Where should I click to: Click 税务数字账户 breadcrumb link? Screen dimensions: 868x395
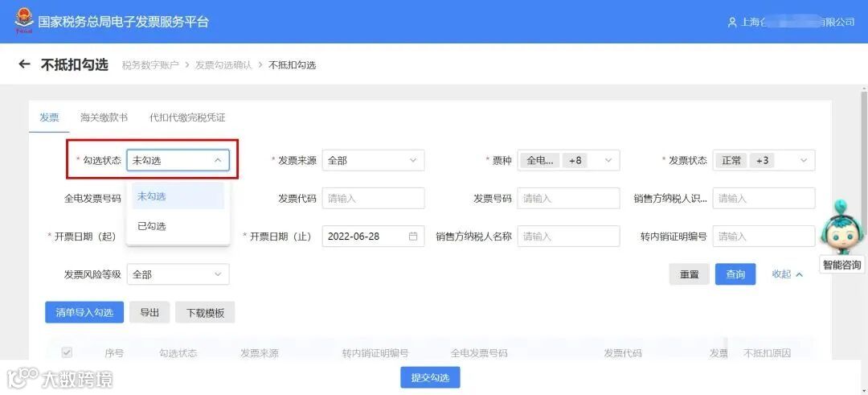pyautogui.click(x=150, y=65)
